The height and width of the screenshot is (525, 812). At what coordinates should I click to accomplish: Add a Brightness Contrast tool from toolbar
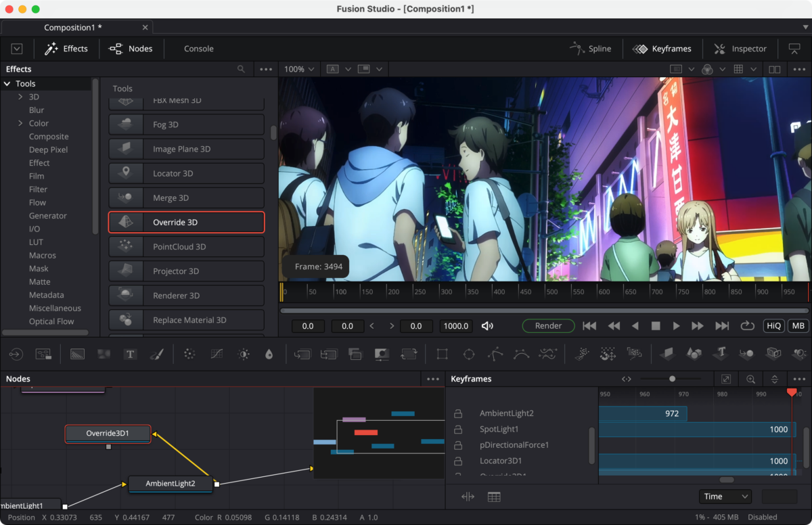(243, 354)
